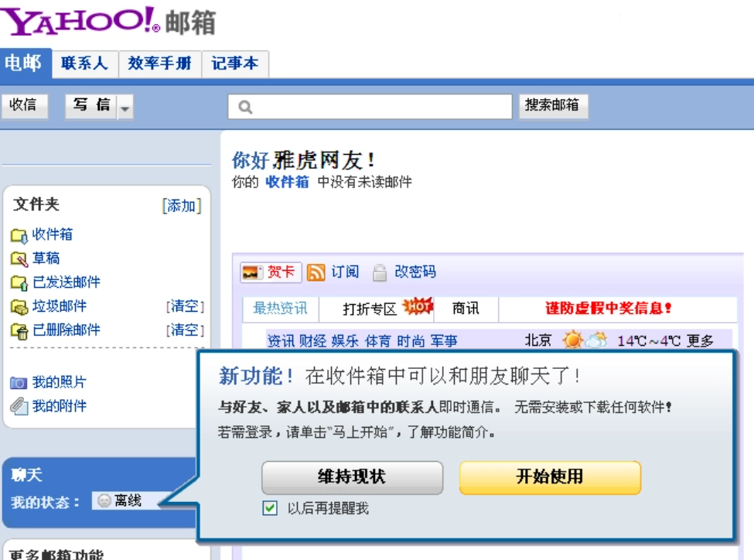Click the inbox folder icon next to 收件箱

(19, 236)
